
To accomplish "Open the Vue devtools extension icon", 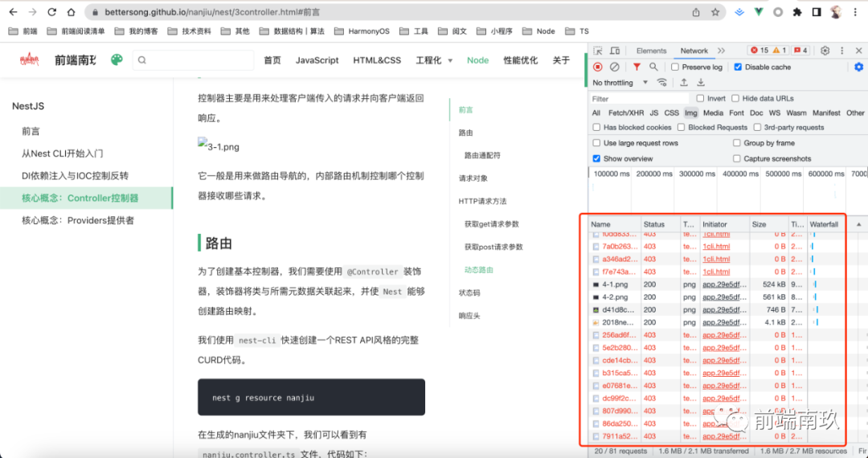I will tap(759, 11).
